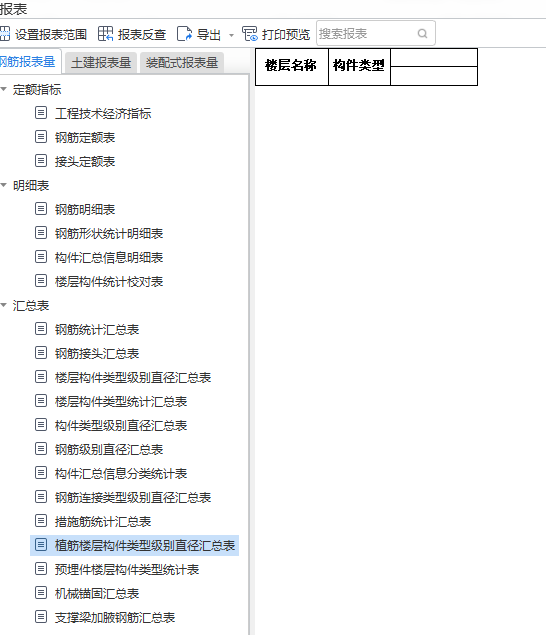Click document icon beside 钢筋形状统计明细表
The width and height of the screenshot is (546, 635).
pyautogui.click(x=41, y=232)
